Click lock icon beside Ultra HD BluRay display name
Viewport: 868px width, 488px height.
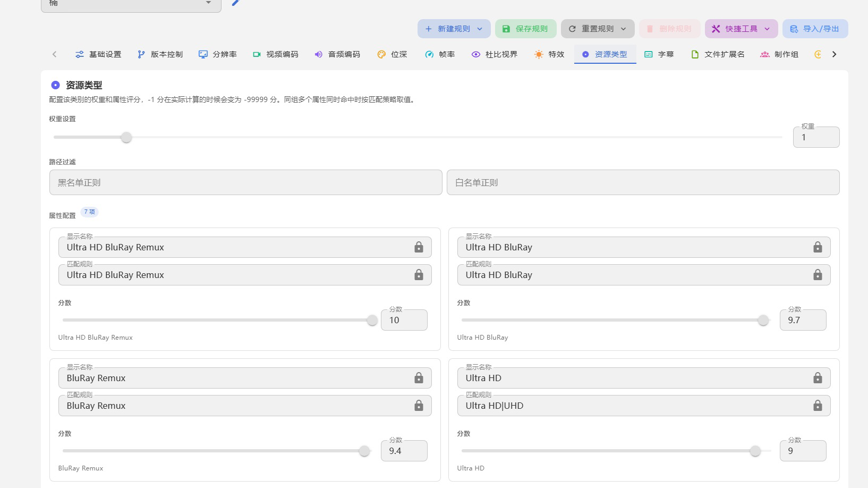pos(818,247)
